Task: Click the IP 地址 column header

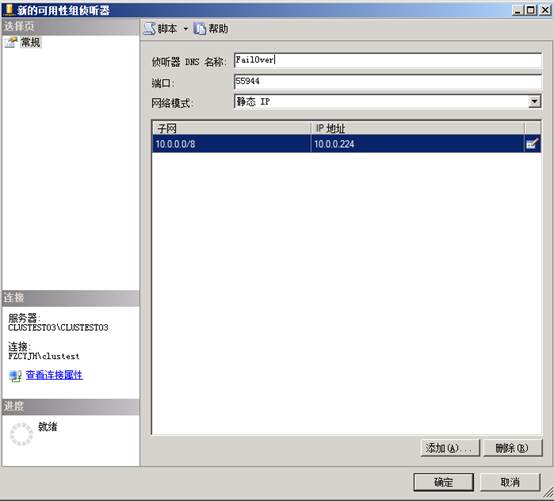Action: click(418, 128)
